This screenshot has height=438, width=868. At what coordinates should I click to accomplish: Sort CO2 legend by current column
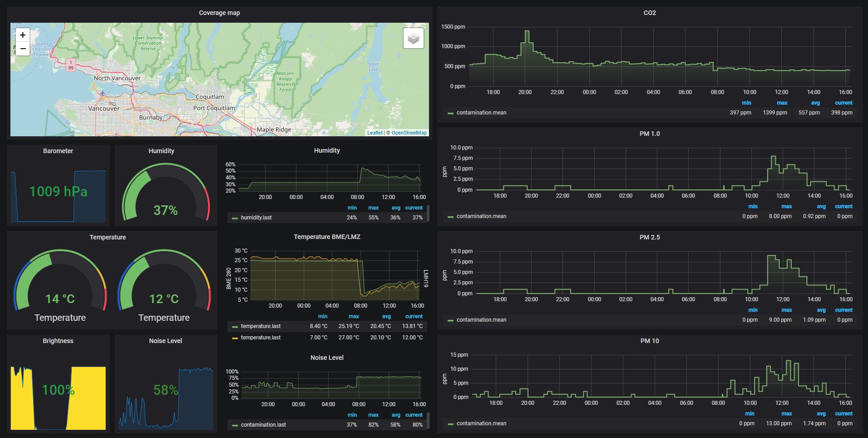(843, 103)
